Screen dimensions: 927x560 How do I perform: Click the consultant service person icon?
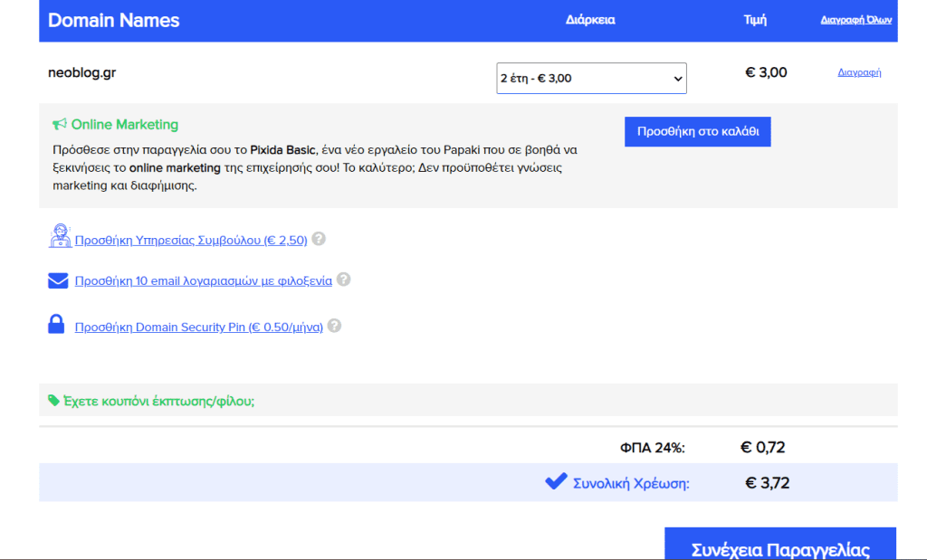(59, 238)
